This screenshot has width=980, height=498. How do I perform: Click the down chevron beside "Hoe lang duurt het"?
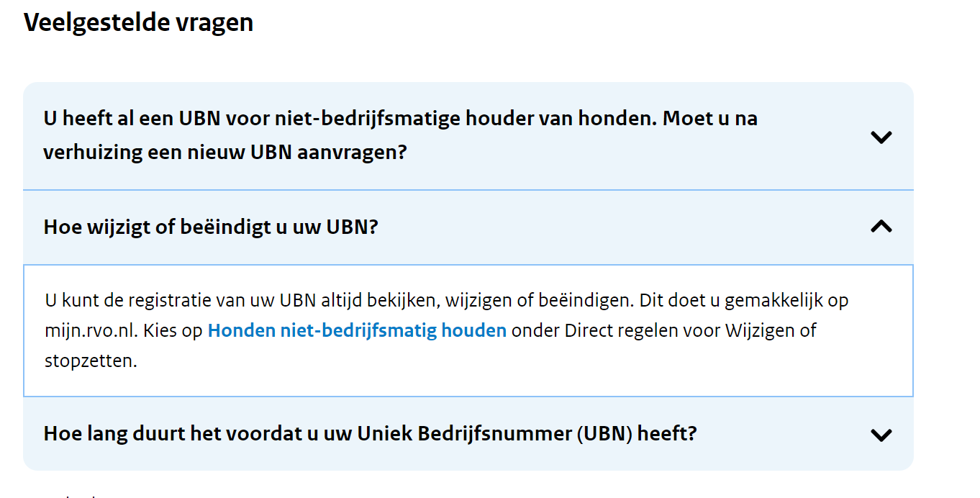881,435
